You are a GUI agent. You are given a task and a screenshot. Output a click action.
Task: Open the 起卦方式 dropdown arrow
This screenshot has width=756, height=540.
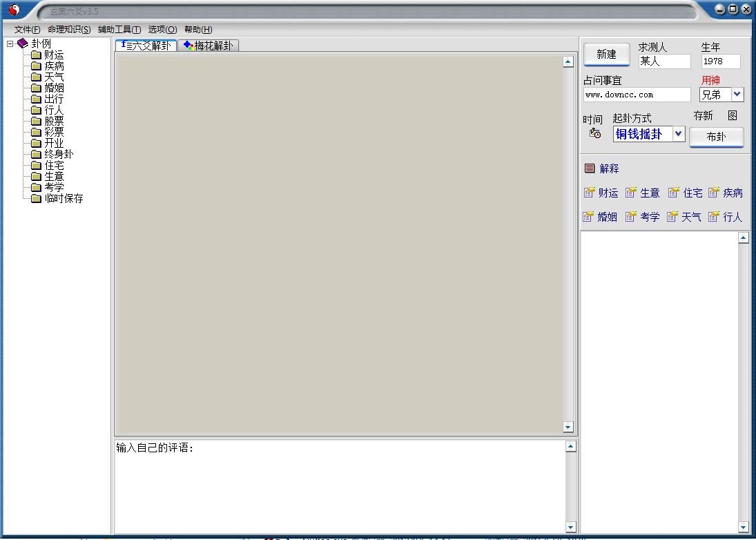coord(679,134)
